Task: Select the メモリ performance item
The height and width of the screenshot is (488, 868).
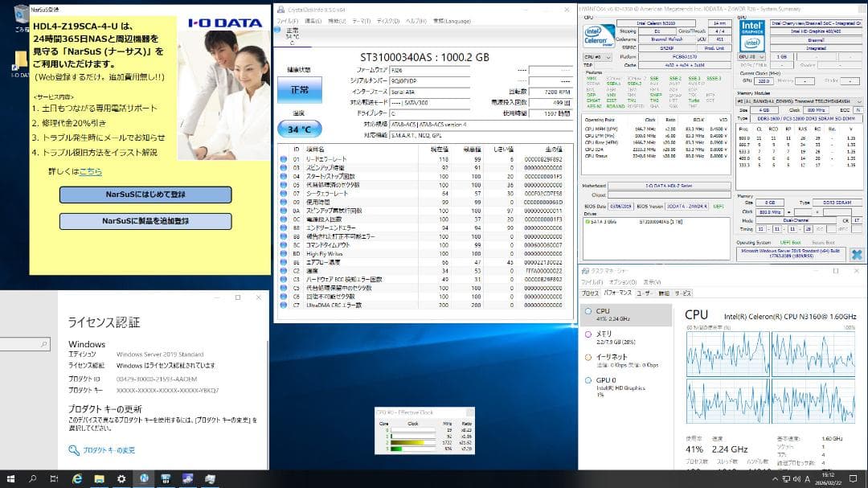Action: [x=626, y=338]
